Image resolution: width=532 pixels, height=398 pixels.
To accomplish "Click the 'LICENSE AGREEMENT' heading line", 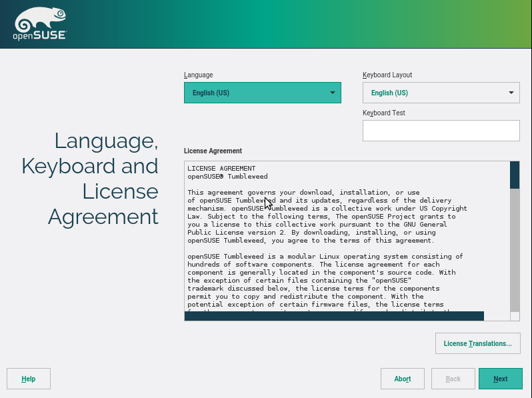I will click(221, 168).
